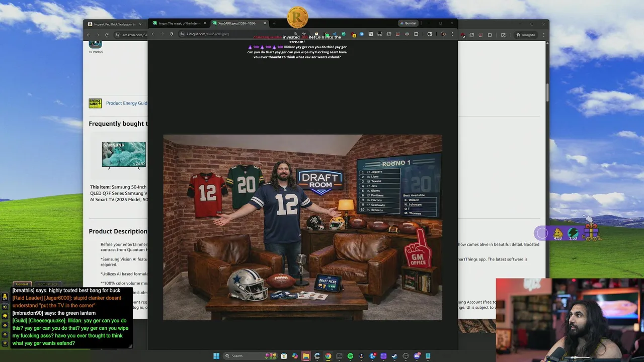Select the General chat tab
The image size is (644, 362).
click(22, 284)
